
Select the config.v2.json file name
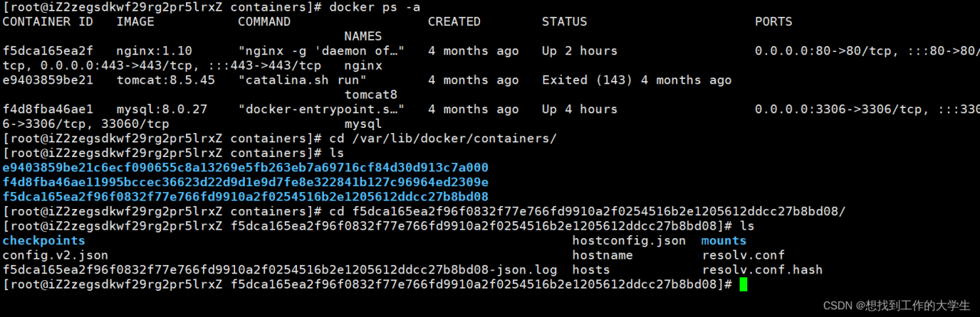(55, 255)
